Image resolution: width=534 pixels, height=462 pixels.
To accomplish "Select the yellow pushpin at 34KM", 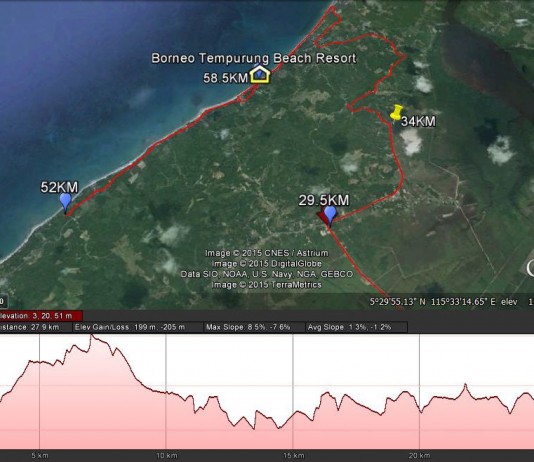I will pos(396,113).
